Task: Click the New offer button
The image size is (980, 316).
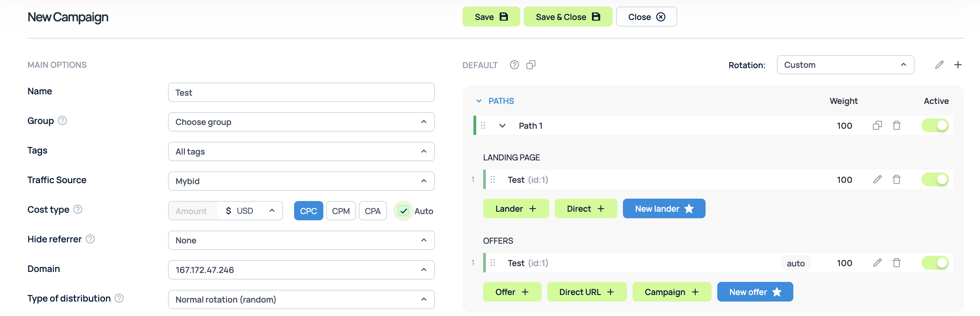Action: [x=754, y=292]
